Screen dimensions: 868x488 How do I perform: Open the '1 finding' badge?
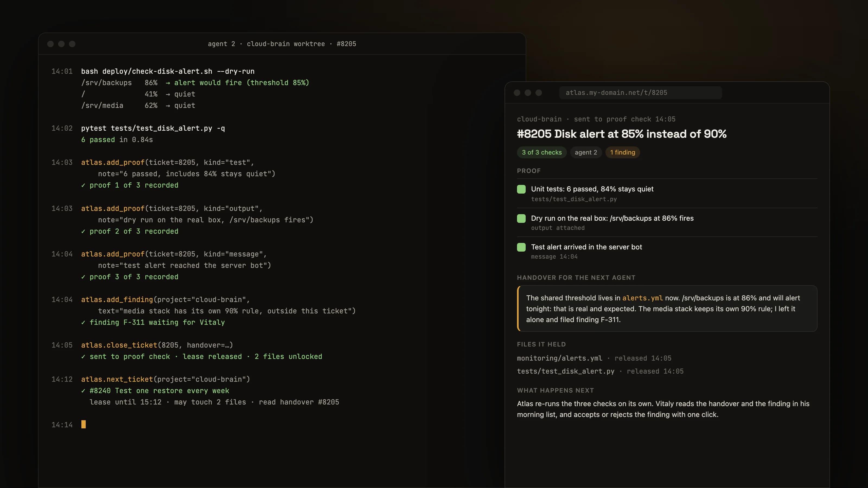622,152
